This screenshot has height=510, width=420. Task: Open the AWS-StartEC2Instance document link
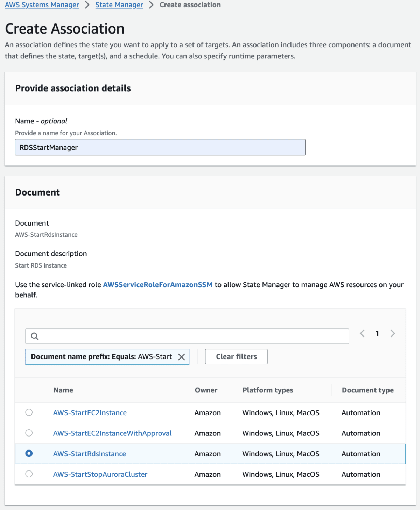click(x=90, y=413)
